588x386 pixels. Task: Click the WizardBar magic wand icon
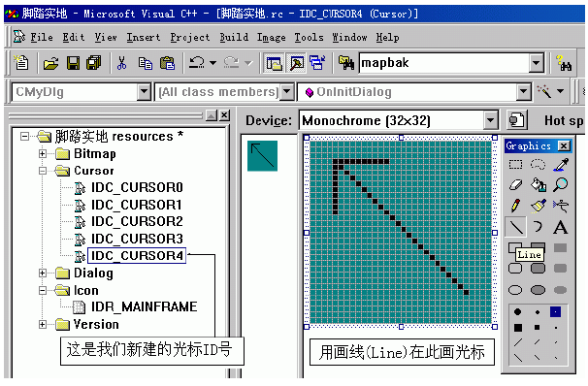click(x=544, y=91)
